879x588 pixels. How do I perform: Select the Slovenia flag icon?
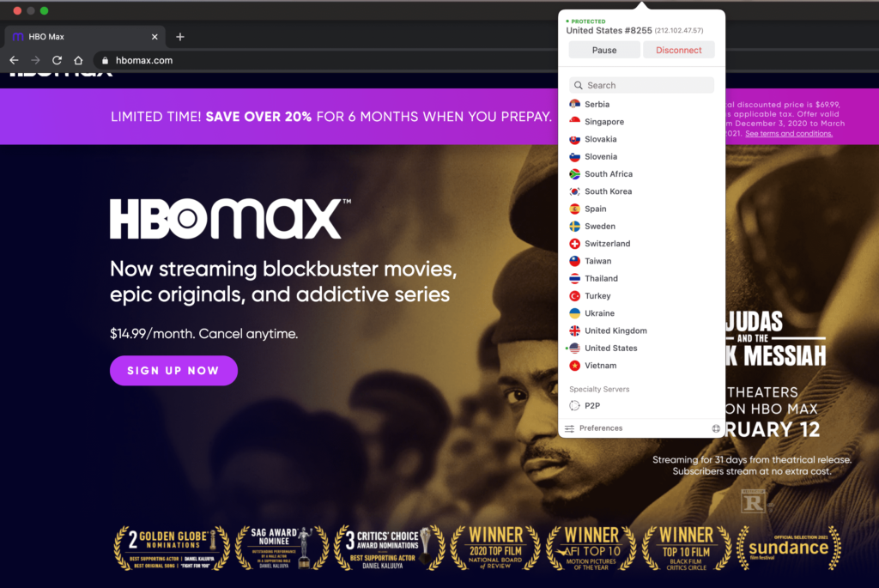(x=574, y=156)
